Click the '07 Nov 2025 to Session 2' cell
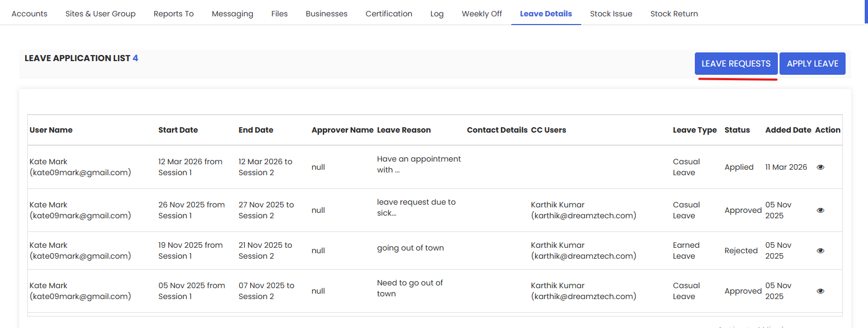 [267, 291]
